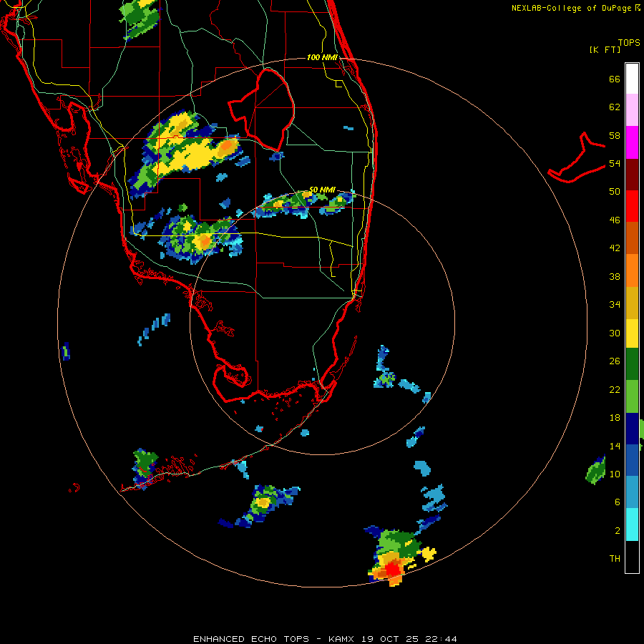Click the yellow legend swatch
Viewport: 644px width, 644px height.
click(x=632, y=333)
